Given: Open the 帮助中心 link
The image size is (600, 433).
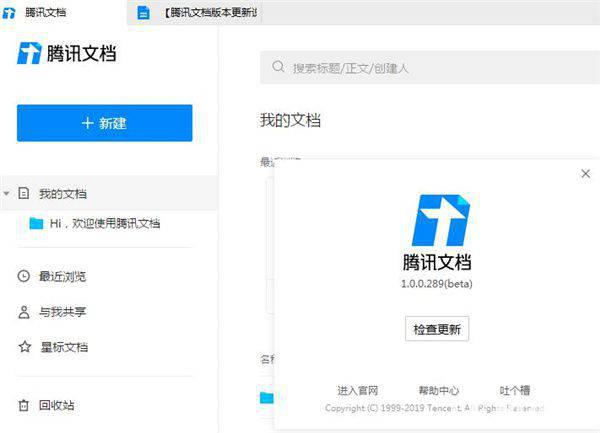Looking at the screenshot, I should click(439, 391).
